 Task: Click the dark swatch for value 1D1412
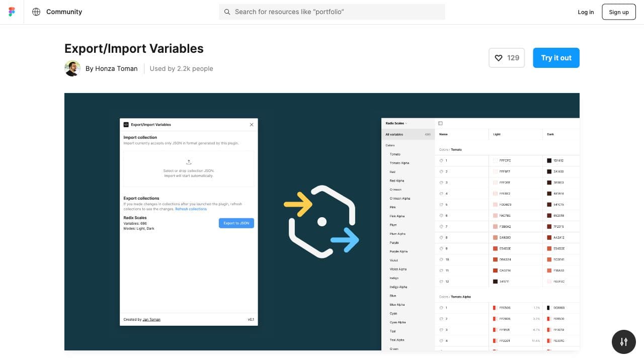coord(549,161)
